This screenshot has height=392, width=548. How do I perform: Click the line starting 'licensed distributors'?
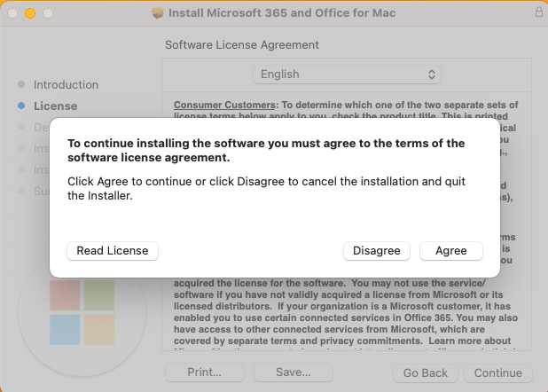click(342, 306)
